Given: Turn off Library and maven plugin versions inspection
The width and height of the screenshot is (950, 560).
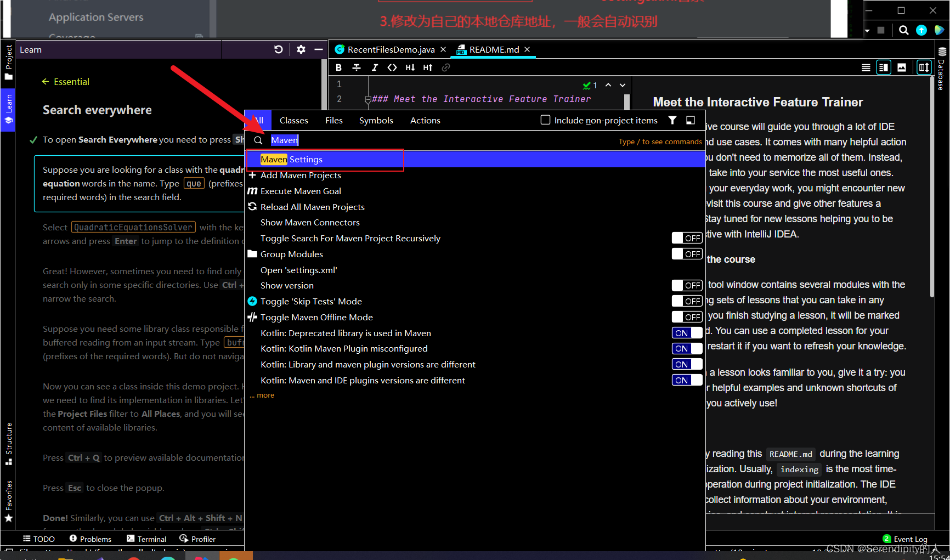Looking at the screenshot, I should coord(687,364).
